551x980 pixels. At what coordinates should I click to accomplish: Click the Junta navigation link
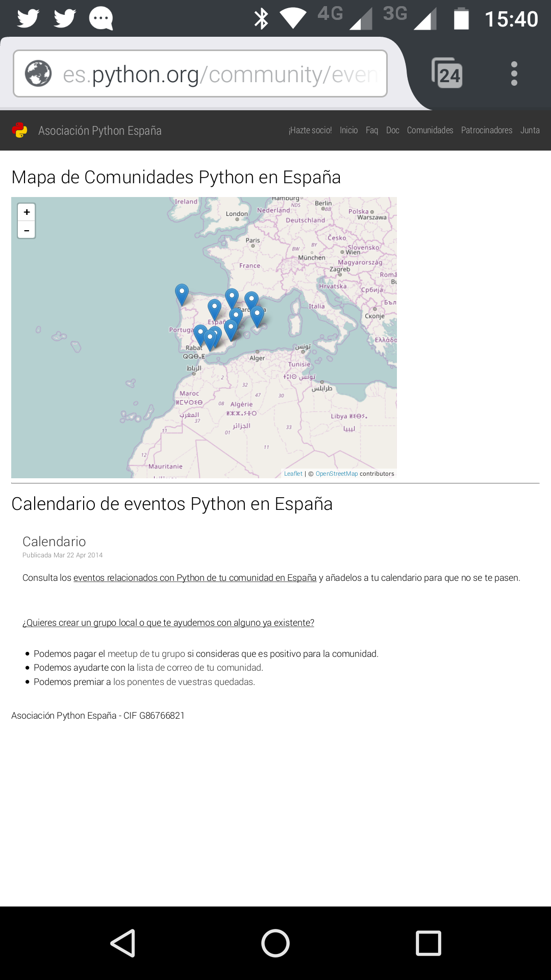[530, 131]
